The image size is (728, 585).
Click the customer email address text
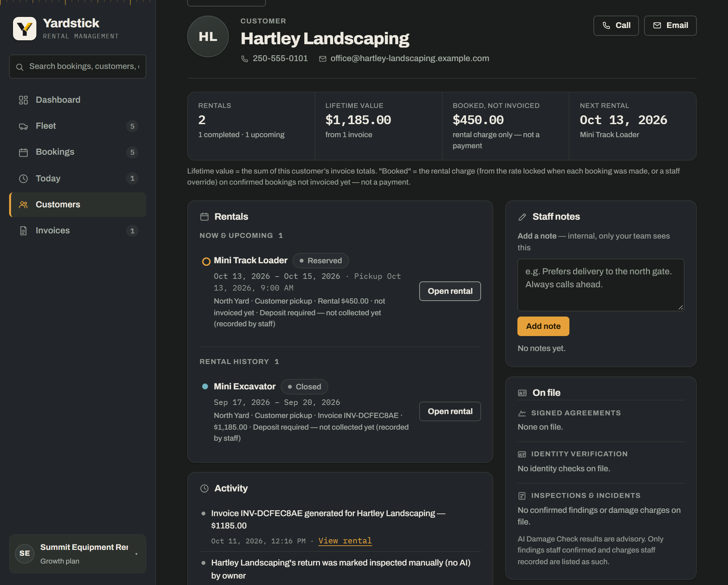409,58
